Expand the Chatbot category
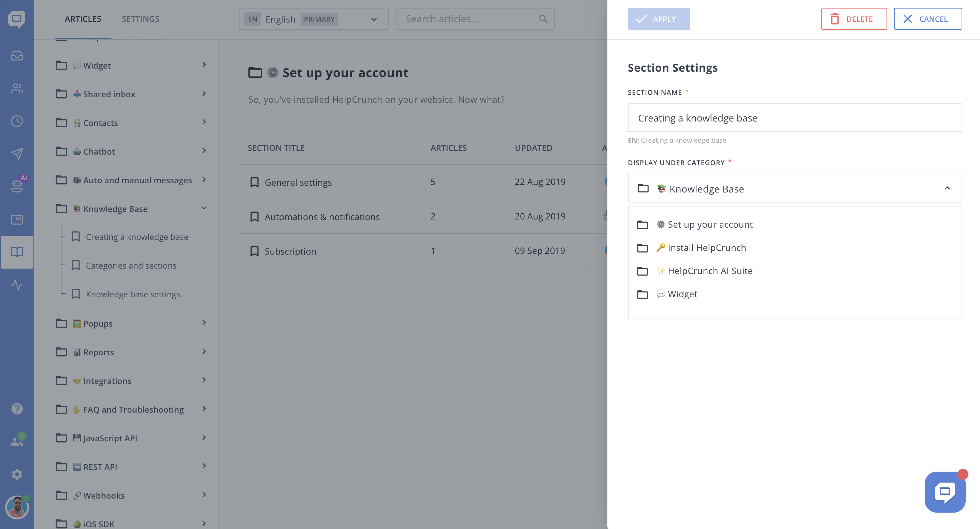The image size is (980, 529). [x=204, y=151]
